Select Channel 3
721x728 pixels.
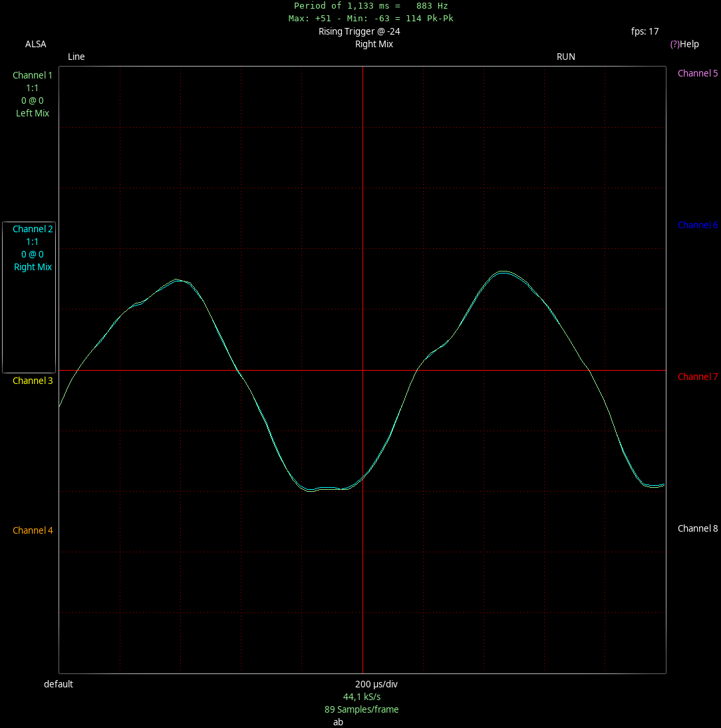33,381
